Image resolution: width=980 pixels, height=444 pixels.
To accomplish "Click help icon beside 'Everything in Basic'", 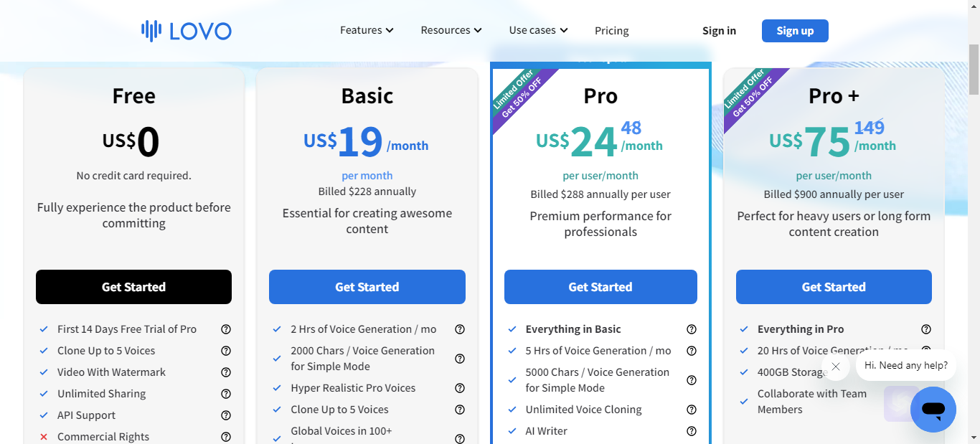I will pos(692,329).
